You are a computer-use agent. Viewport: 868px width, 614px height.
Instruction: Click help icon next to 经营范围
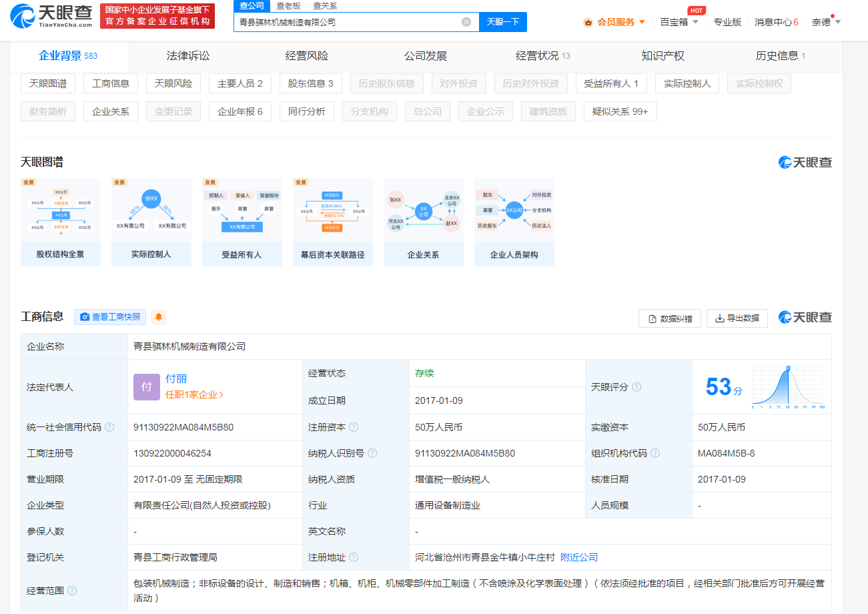click(x=72, y=591)
